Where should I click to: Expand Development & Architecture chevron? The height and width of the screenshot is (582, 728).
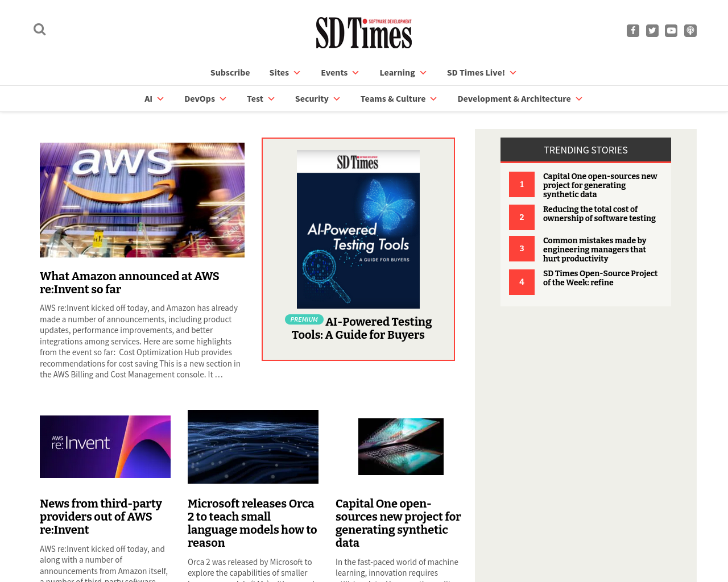click(579, 99)
